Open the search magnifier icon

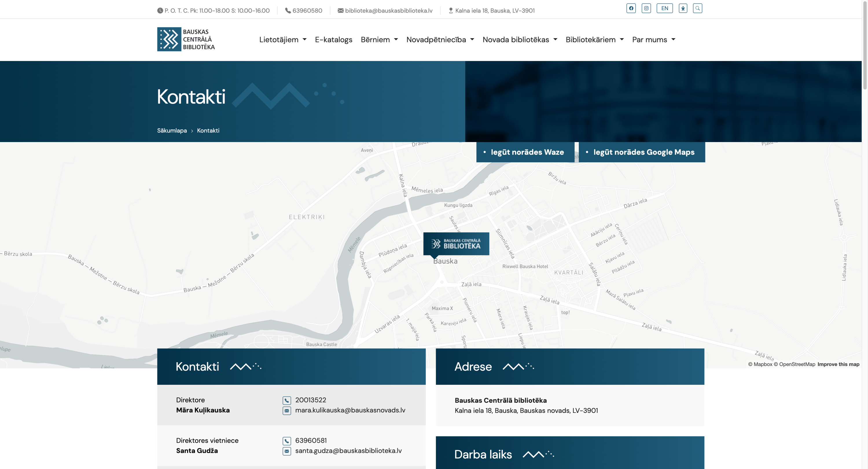697,8
